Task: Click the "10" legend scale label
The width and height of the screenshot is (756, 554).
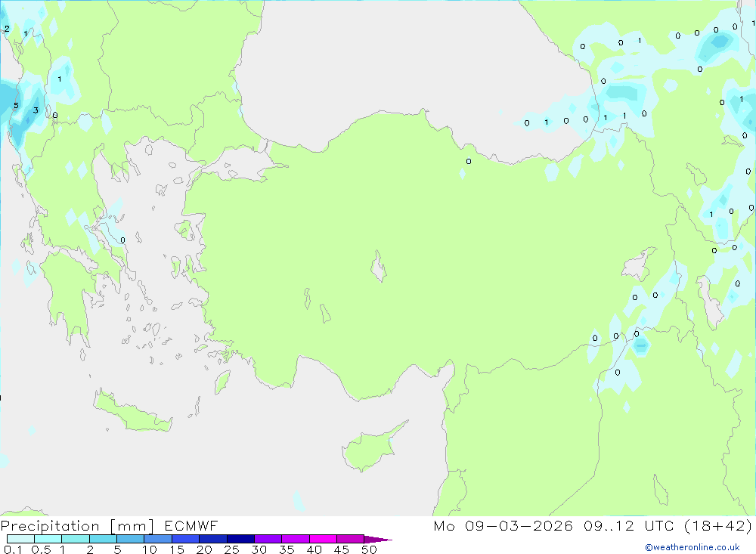Action: (x=150, y=549)
